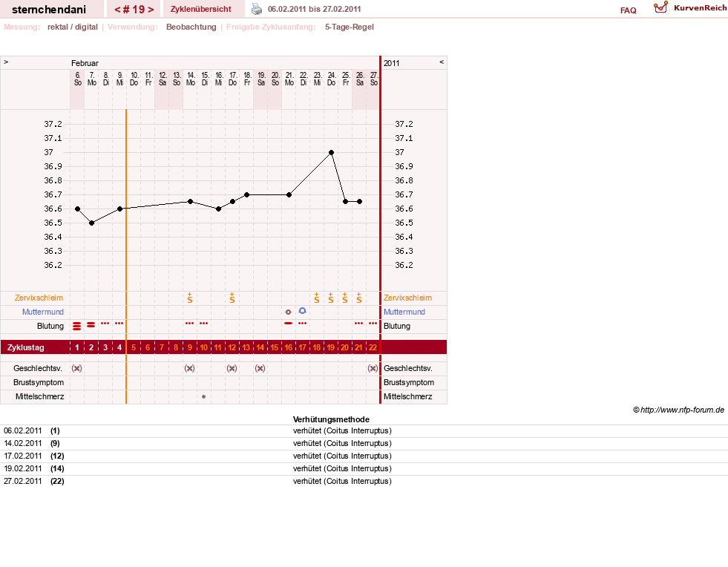728x567 pixels.
Task: Click the intercourse (x) marker on day 12
Action: coord(232,368)
